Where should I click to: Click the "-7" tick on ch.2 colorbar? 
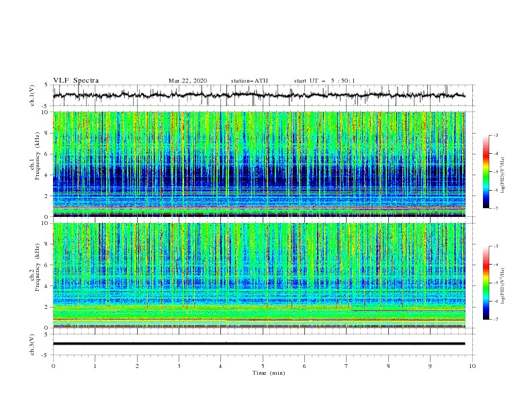point(495,320)
